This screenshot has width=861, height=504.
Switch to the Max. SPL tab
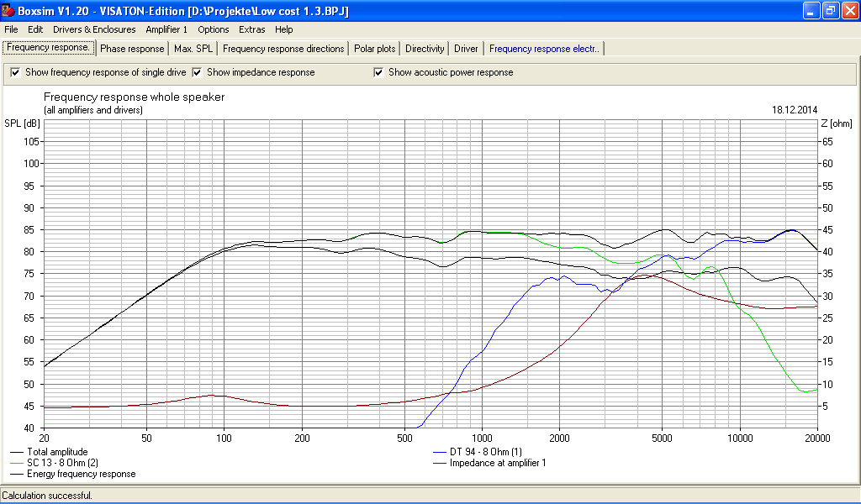pos(193,49)
